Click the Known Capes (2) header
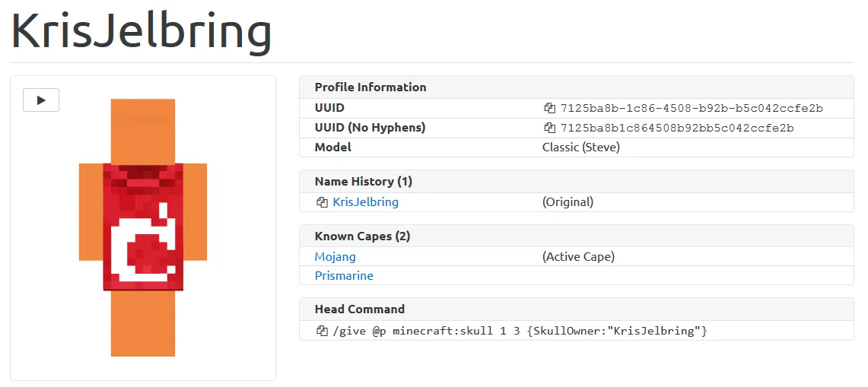Viewport: 868px width, 387px height. 577,236
